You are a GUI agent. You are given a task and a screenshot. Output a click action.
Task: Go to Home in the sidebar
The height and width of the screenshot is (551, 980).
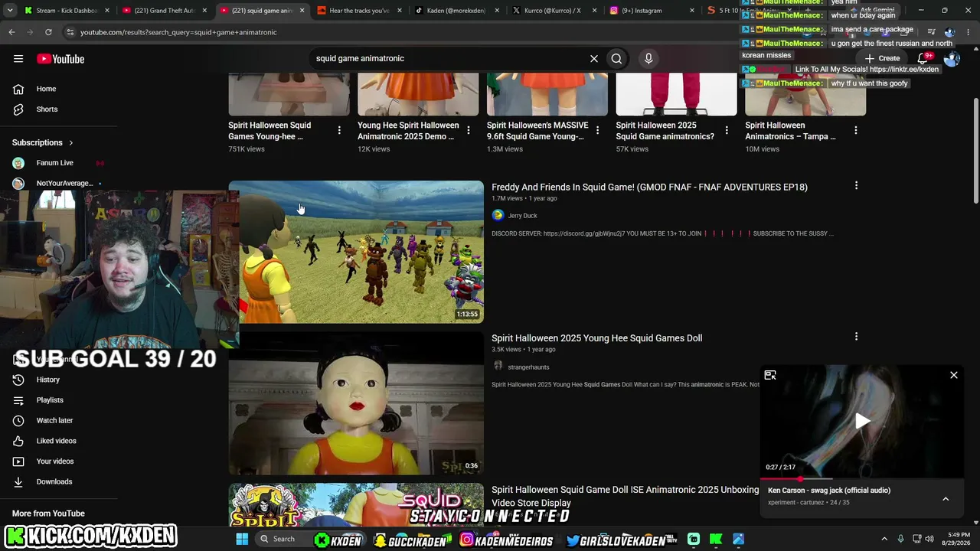pyautogui.click(x=46, y=89)
